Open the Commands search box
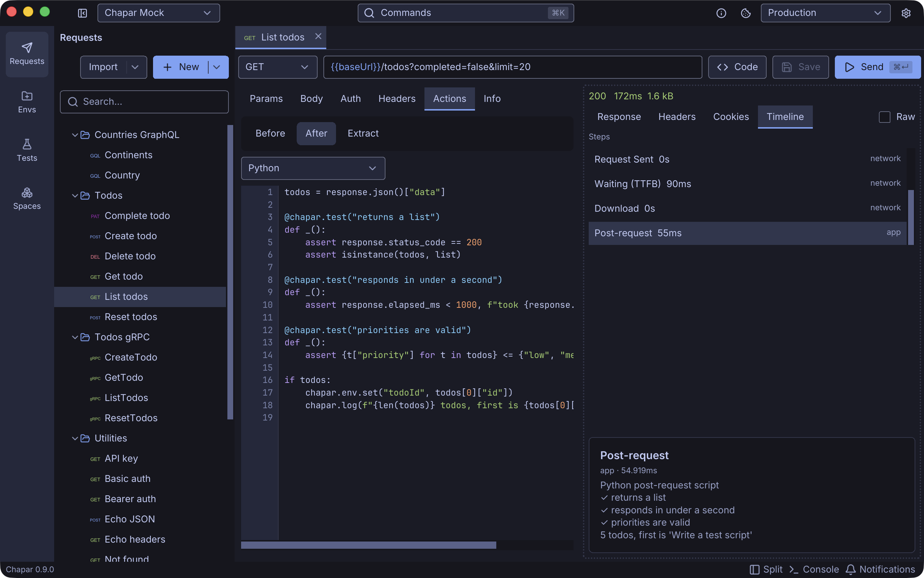This screenshot has height=578, width=924. point(466,13)
